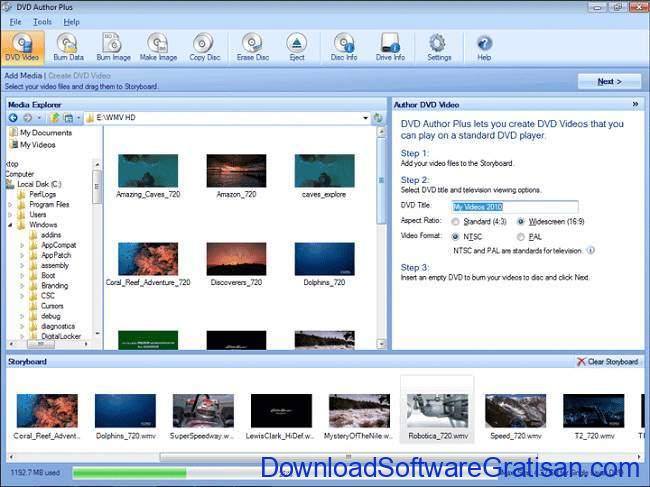Open My Videos shortcut

pyautogui.click(x=33, y=145)
